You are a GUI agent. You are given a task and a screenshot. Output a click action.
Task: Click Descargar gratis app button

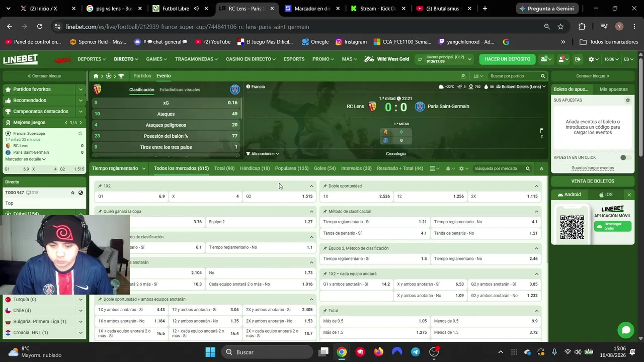click(613, 226)
